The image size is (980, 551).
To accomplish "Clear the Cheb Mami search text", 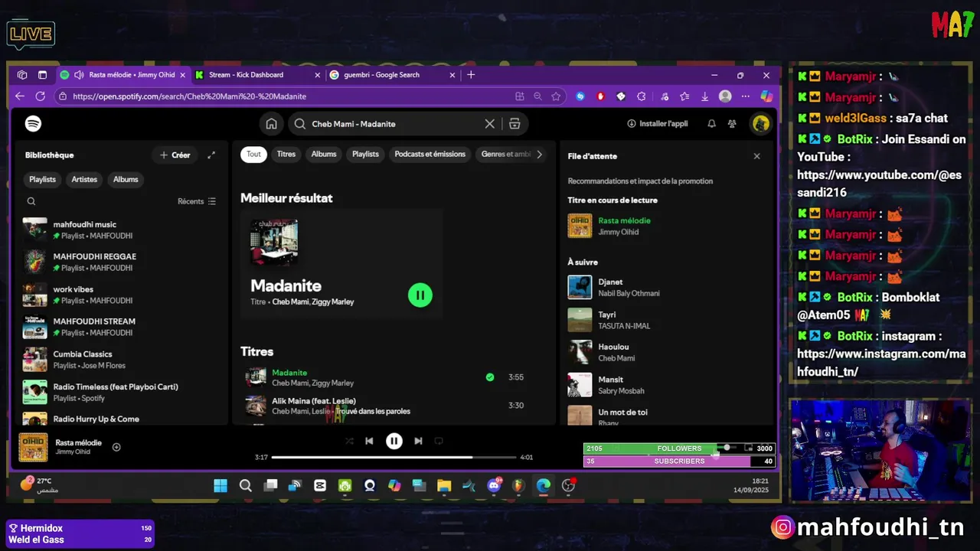I will (x=489, y=124).
